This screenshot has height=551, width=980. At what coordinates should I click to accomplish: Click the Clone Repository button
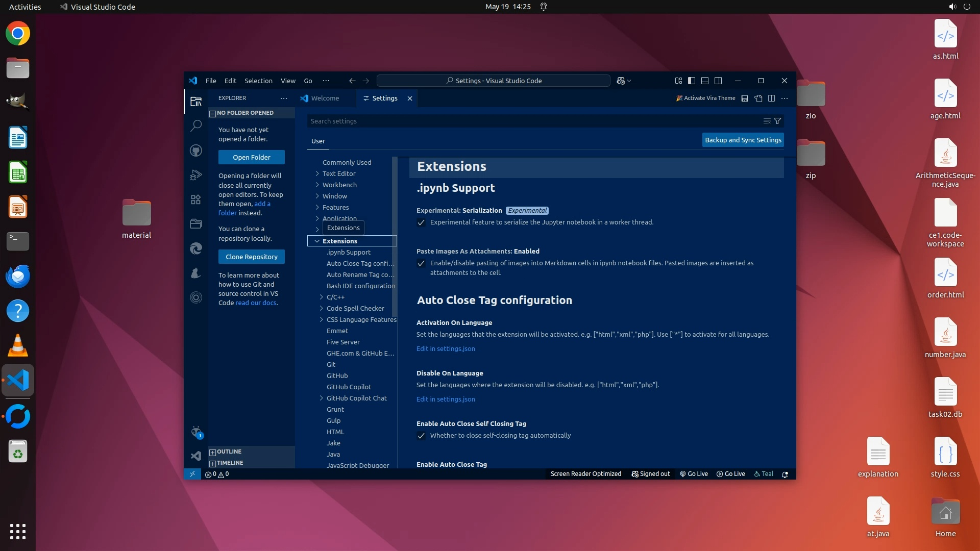(x=252, y=257)
